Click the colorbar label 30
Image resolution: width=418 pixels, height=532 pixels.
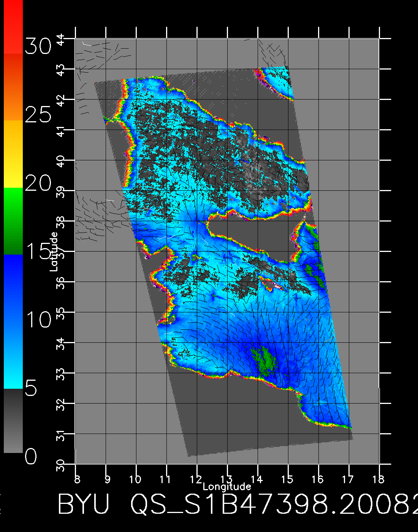click(x=38, y=46)
